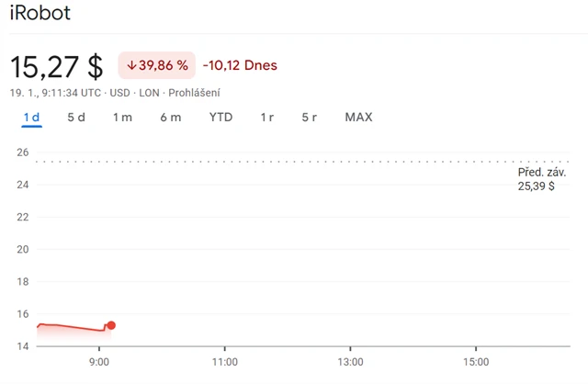This screenshot has height=384, width=588.
Task: Switch to the 1 r range tab
Action: (267, 117)
